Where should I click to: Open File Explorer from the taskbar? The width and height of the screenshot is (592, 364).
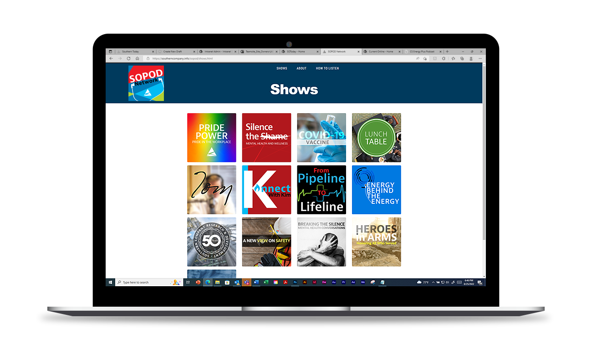[x=217, y=283]
